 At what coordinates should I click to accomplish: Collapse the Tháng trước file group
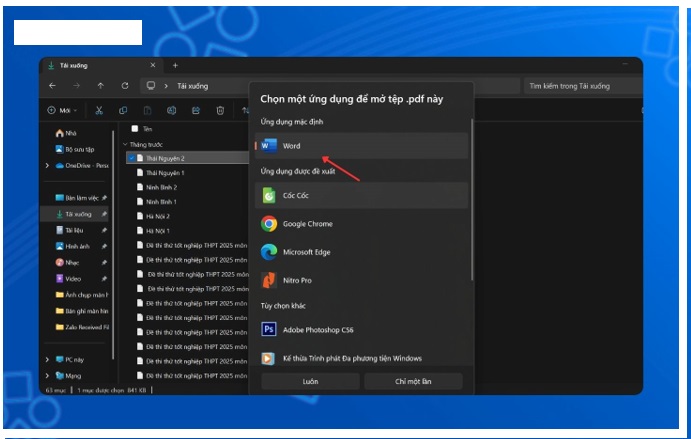click(124, 144)
